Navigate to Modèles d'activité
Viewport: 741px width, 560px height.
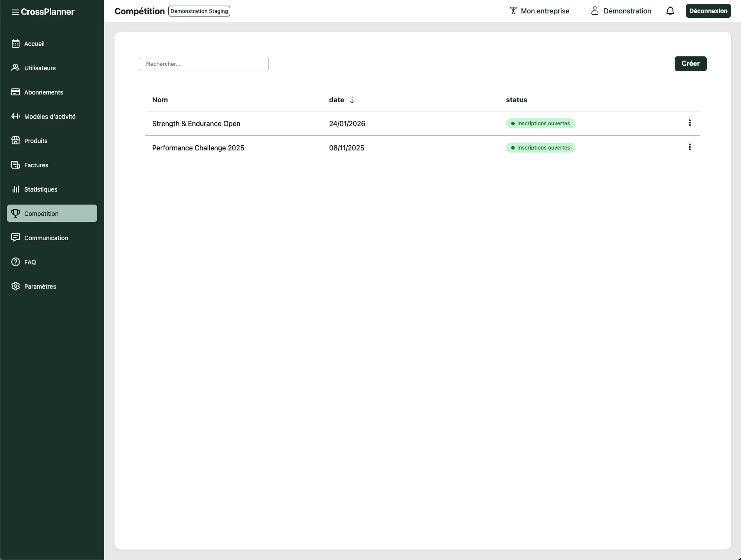pyautogui.click(x=49, y=117)
